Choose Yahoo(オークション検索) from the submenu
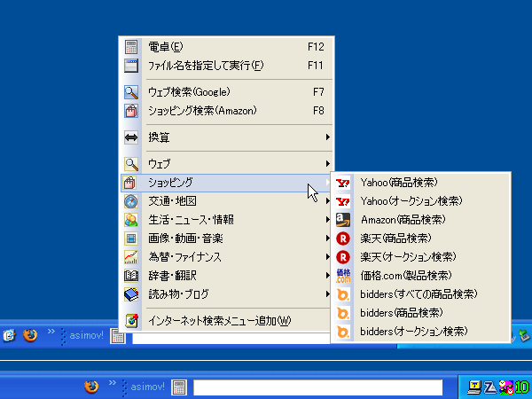 click(x=420, y=201)
